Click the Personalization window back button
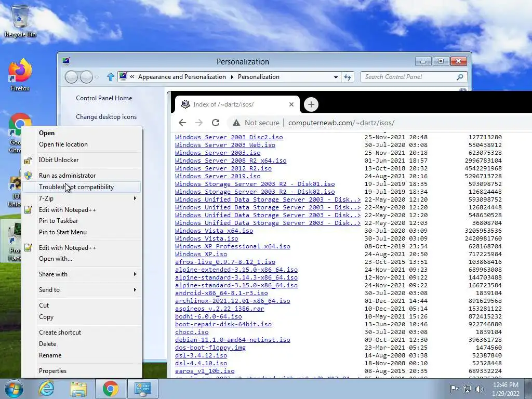The image size is (532, 399). point(71,77)
